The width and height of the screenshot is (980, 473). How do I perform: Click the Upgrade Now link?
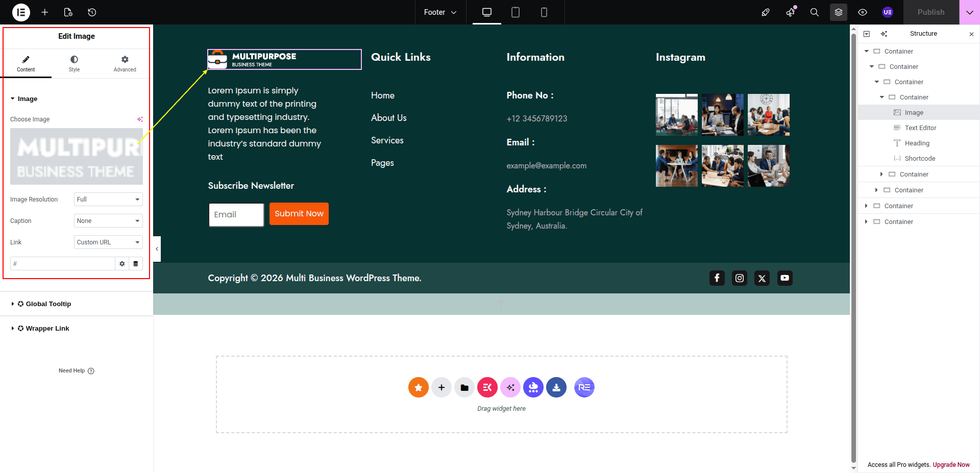click(951, 465)
